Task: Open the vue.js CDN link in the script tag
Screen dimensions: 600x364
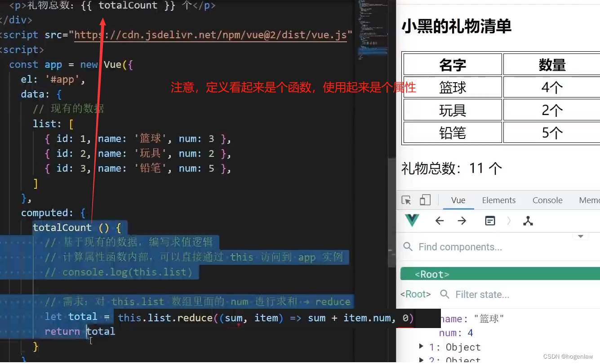Action: coord(211,35)
